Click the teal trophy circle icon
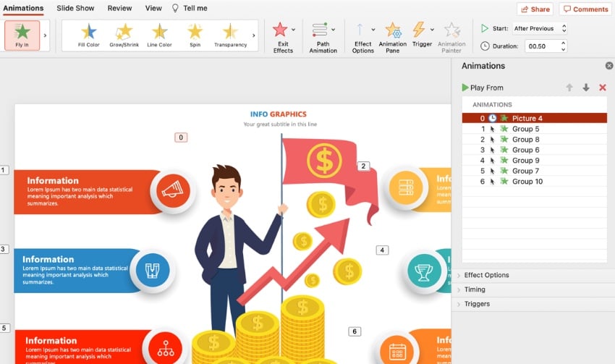The image size is (615, 364). click(x=424, y=271)
